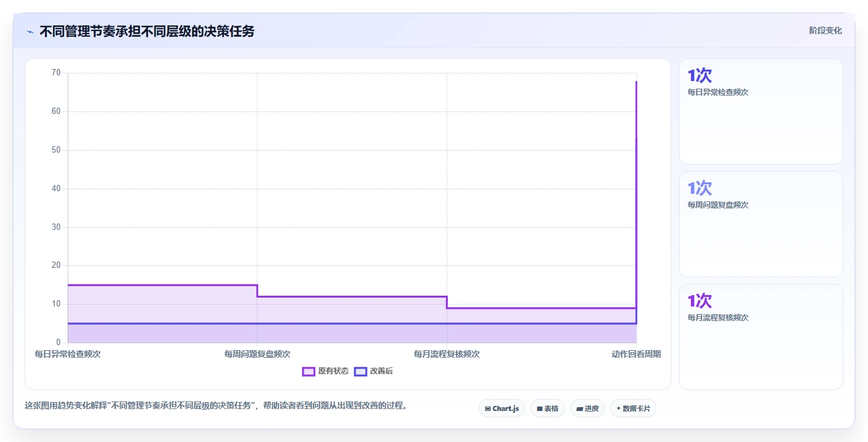Screen dimensions: 868x442
Task: Open the 每周问题复盘频次 data card
Action: point(761,224)
